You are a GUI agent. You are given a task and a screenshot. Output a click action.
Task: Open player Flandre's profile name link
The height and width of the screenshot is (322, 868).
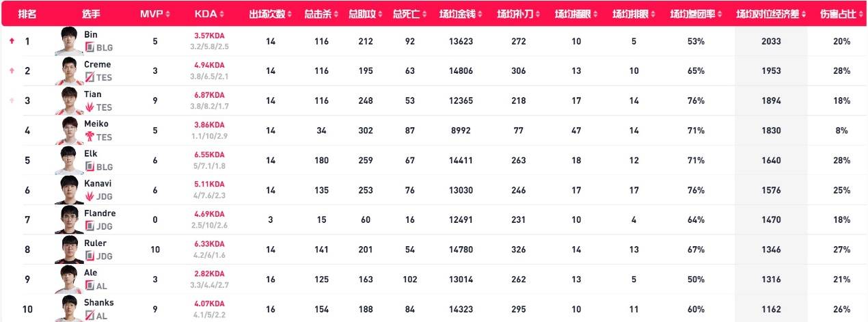(99, 213)
